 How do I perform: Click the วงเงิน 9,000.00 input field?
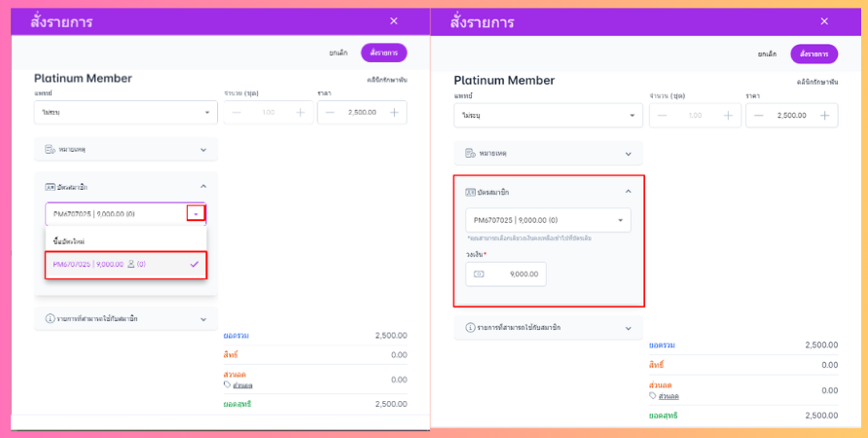(x=506, y=274)
